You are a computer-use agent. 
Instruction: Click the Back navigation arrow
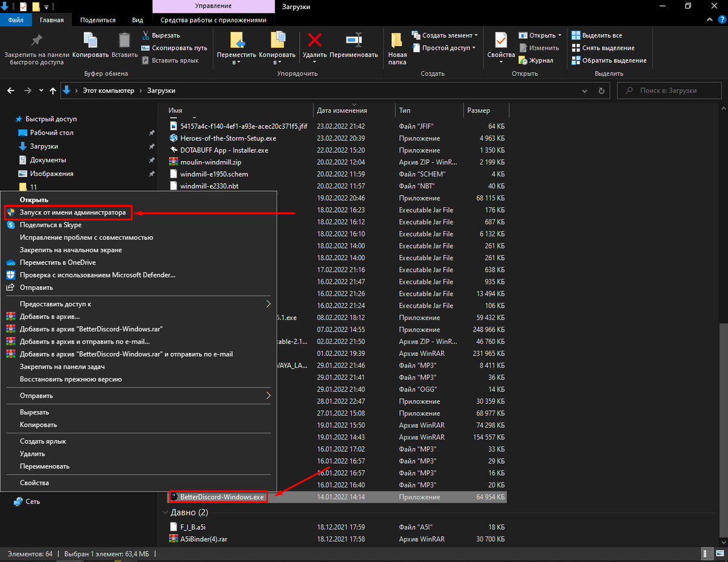pyautogui.click(x=11, y=91)
